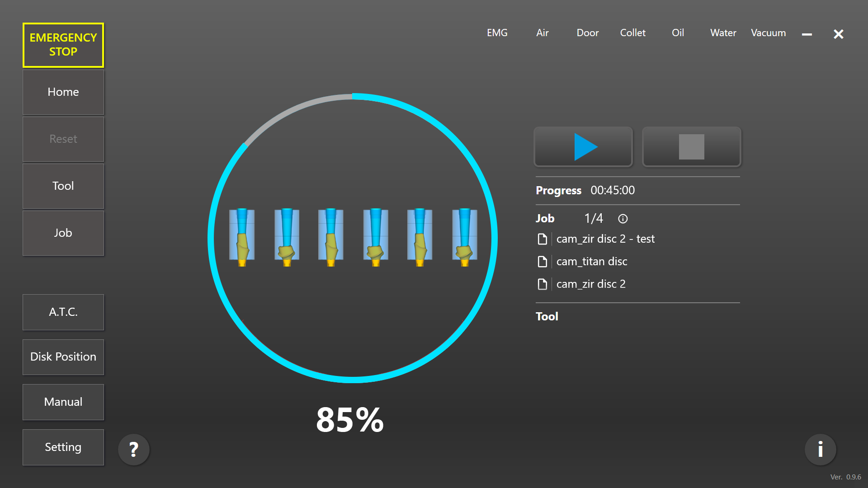Screen dimensions: 868x488
Task: Switch to Manual mode
Action: pos(63,402)
